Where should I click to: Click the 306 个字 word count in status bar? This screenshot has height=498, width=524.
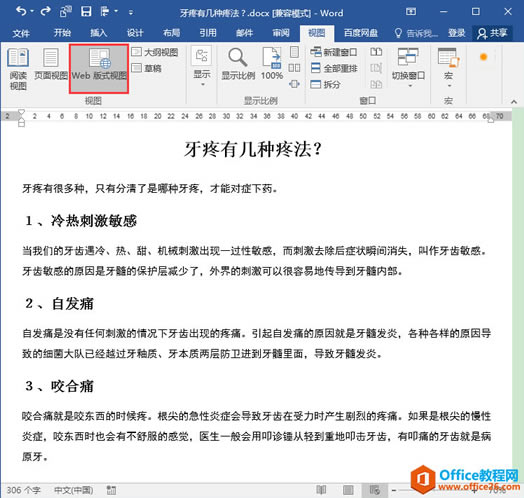tap(23, 490)
